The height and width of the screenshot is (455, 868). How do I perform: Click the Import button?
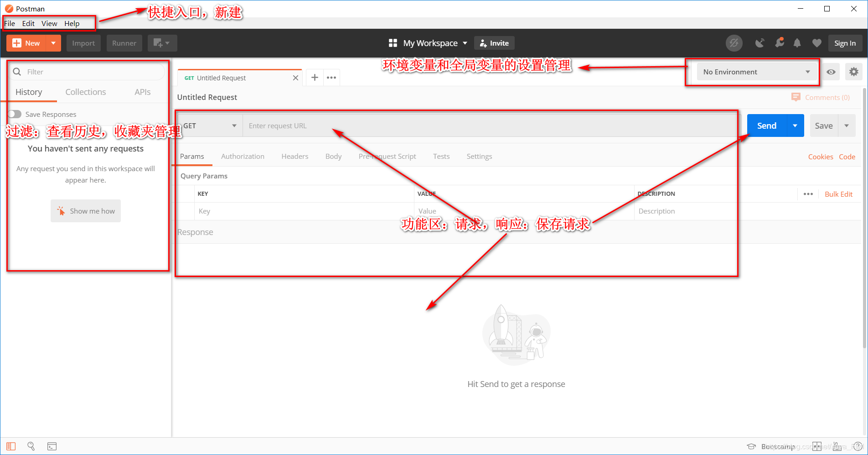coord(83,43)
